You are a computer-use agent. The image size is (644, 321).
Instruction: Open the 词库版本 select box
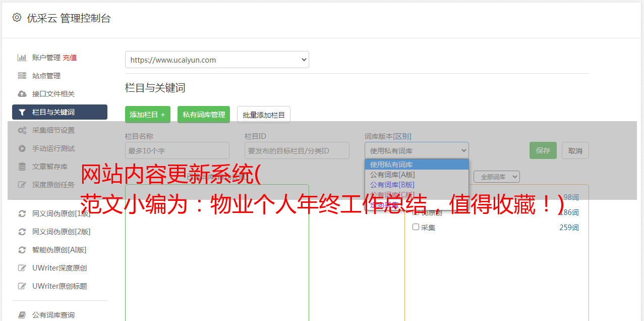(x=417, y=150)
